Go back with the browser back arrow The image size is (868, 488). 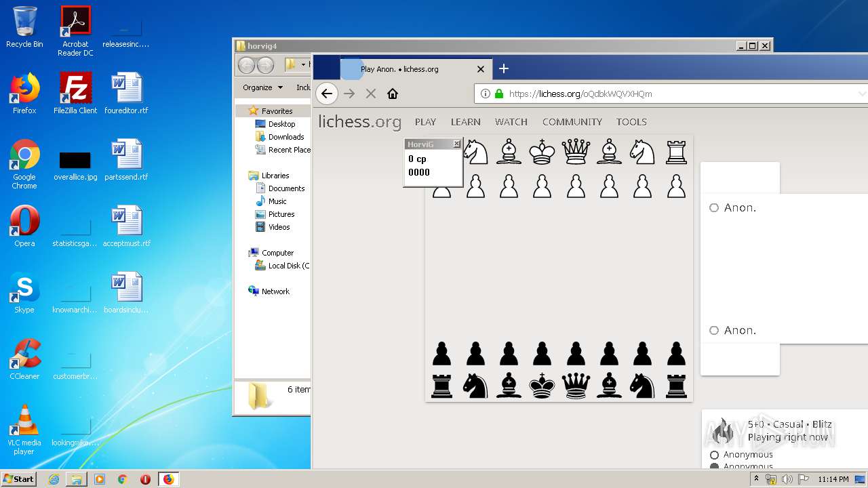[x=327, y=94]
